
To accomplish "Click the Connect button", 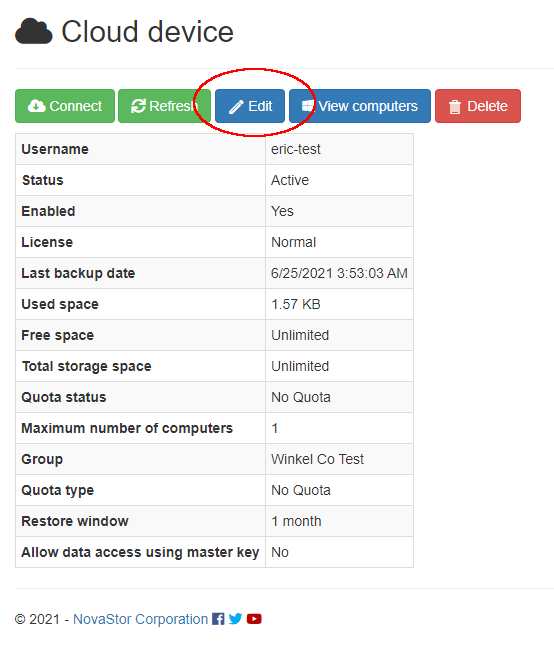I will tap(65, 106).
